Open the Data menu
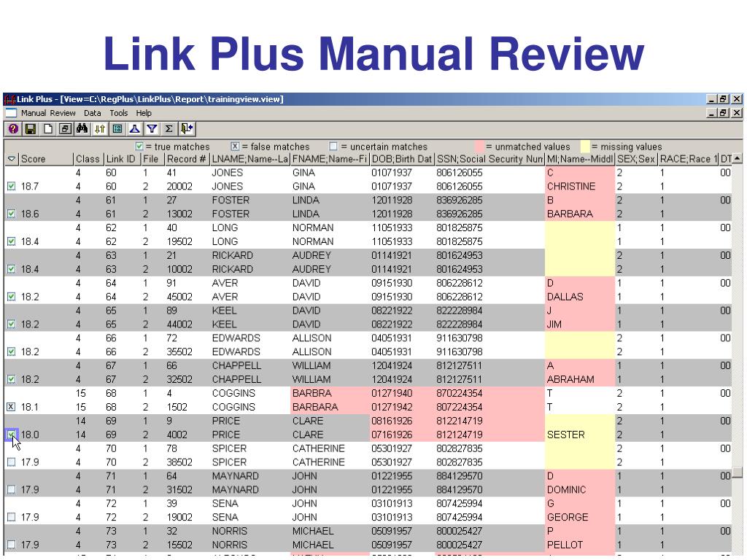This screenshot has width=747, height=560. coord(93,113)
